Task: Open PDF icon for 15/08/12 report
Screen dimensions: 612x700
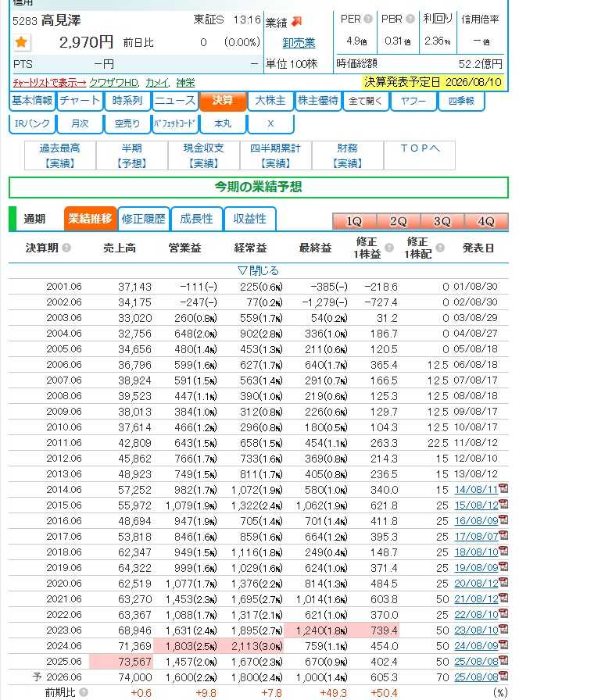Action: (x=503, y=504)
